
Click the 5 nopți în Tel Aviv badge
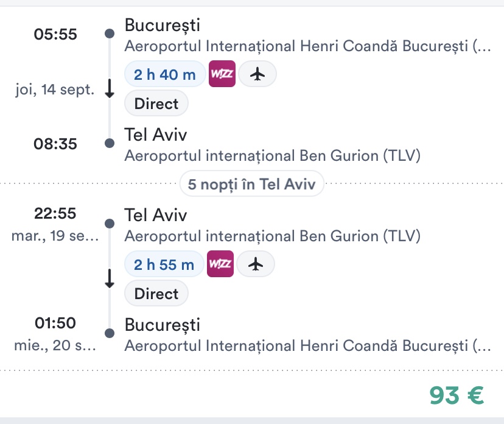[251, 184]
